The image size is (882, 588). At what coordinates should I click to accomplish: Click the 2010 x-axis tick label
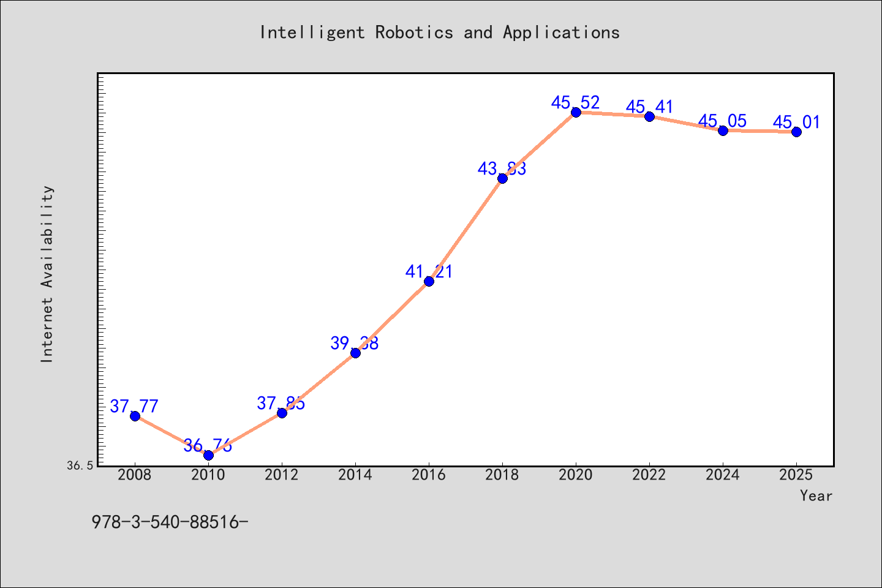click(208, 475)
